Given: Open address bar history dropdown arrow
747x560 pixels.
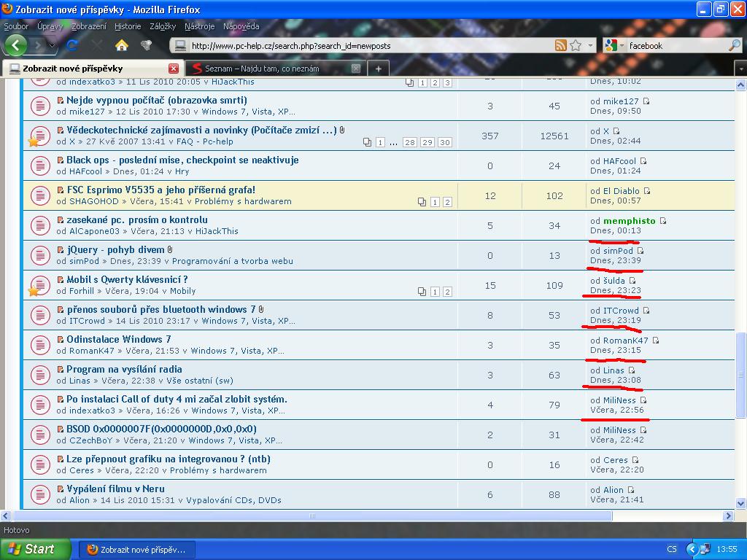Looking at the screenshot, I should click(x=591, y=46).
